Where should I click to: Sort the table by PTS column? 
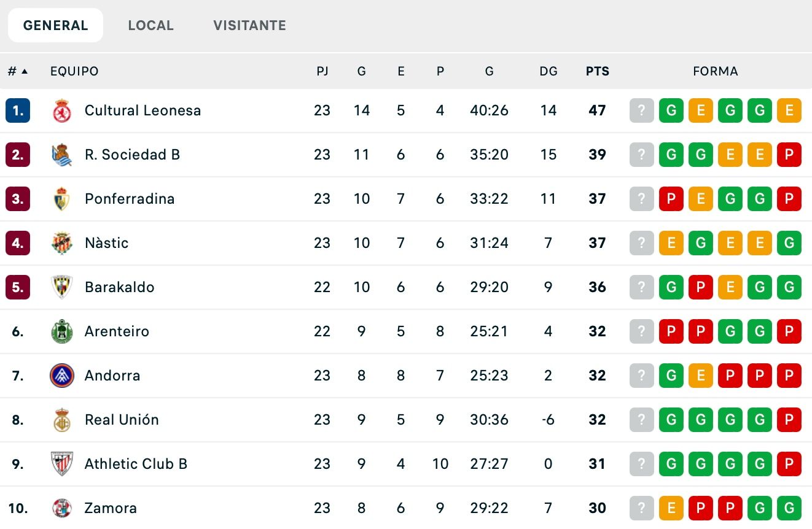pos(596,71)
